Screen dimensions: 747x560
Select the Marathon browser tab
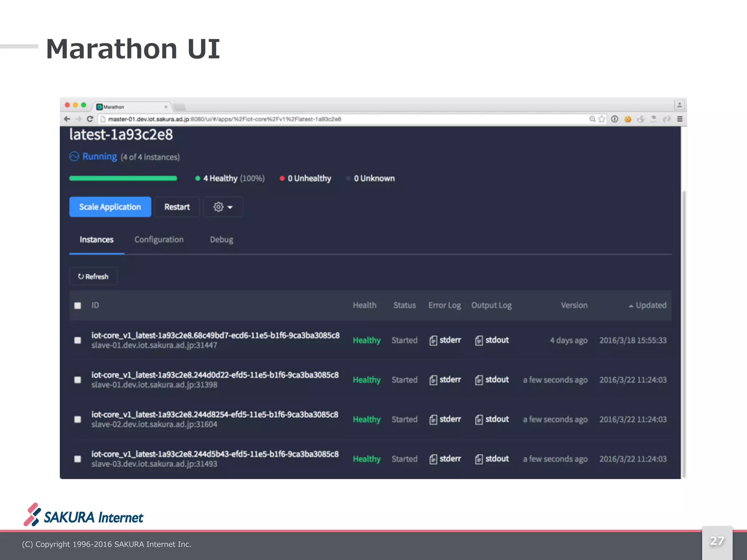pos(131,107)
